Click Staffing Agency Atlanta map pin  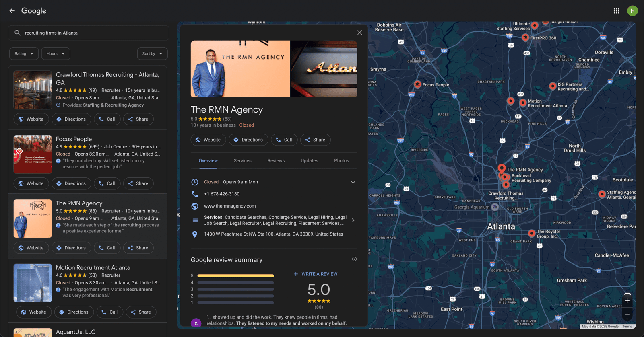pyautogui.click(x=602, y=194)
